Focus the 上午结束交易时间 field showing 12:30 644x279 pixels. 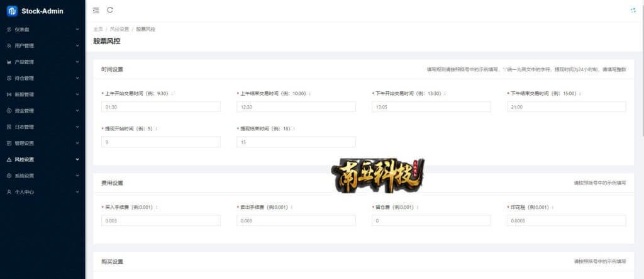[296, 106]
